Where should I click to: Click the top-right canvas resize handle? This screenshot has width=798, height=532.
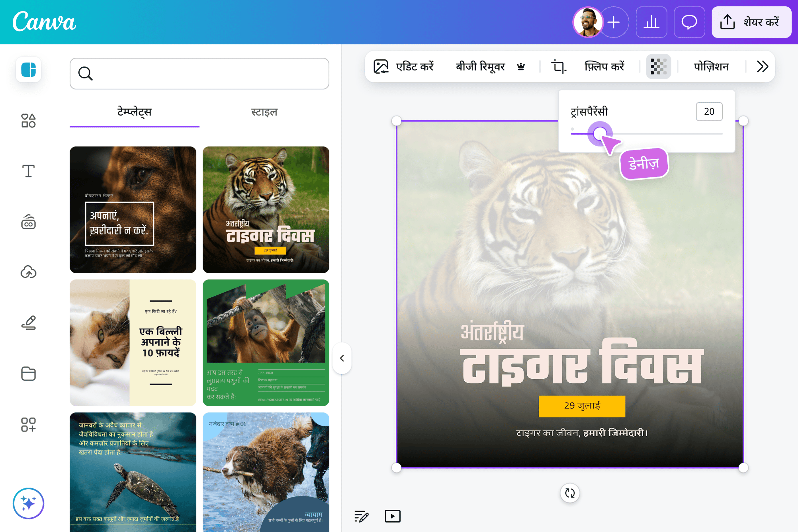[743, 121]
